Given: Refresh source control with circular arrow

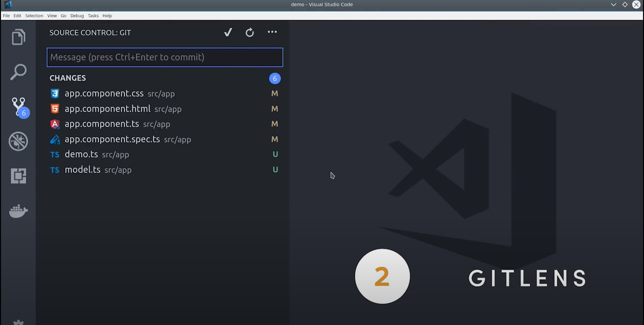Looking at the screenshot, I should 250,32.
